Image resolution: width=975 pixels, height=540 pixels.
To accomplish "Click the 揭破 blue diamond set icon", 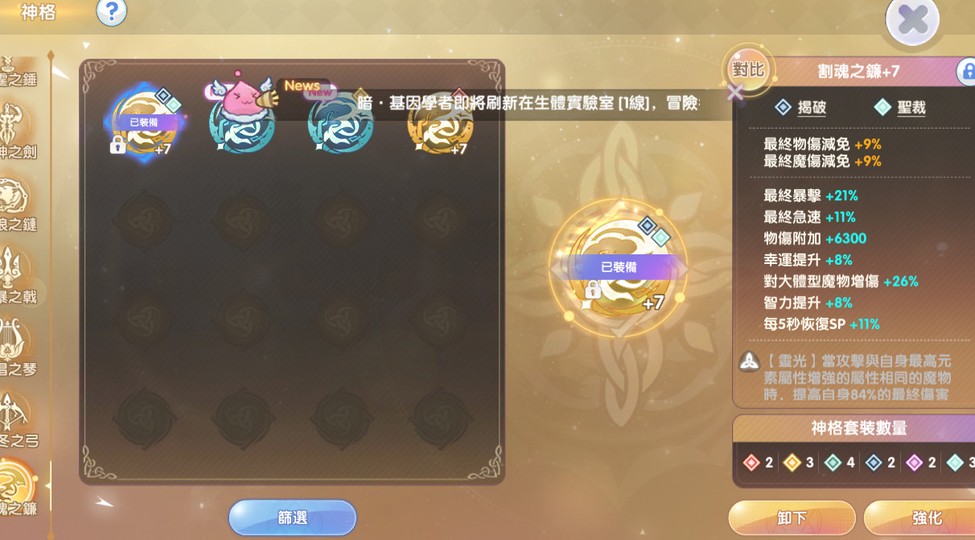I will tap(783, 108).
